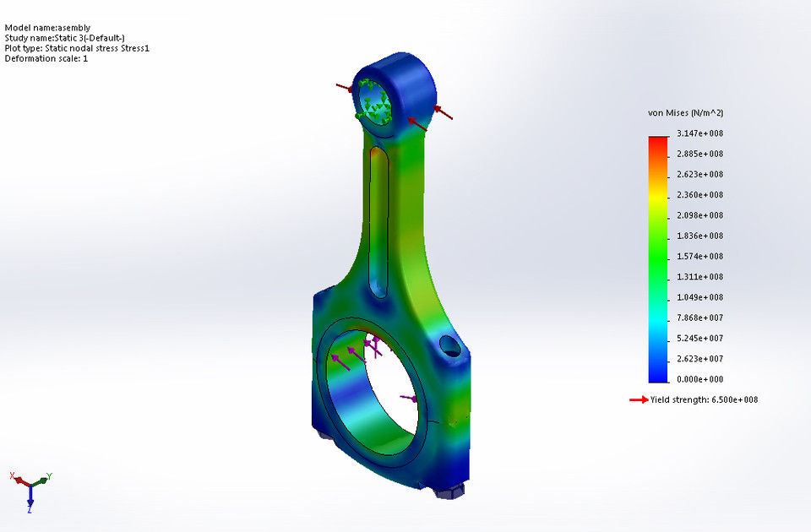Select the red yield strength arrow marker
Image resolution: width=811 pixels, height=532 pixels.
(x=638, y=399)
